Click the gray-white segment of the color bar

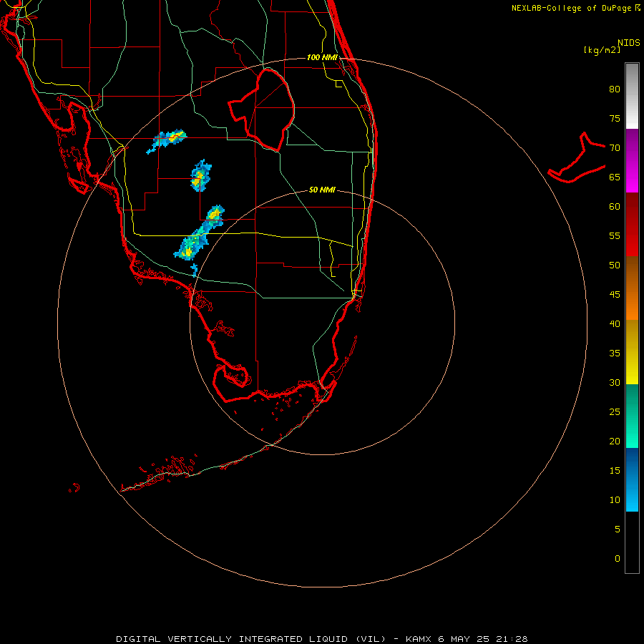pos(632,96)
